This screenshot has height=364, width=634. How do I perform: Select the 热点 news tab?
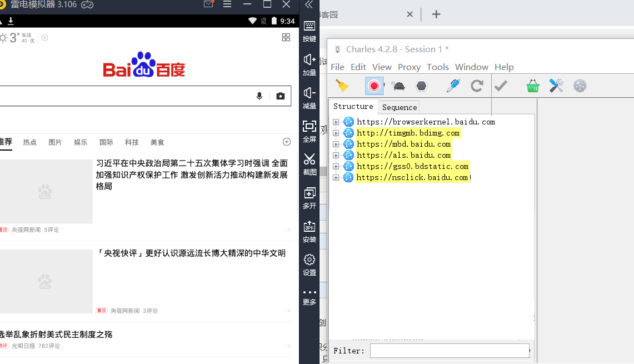point(29,142)
